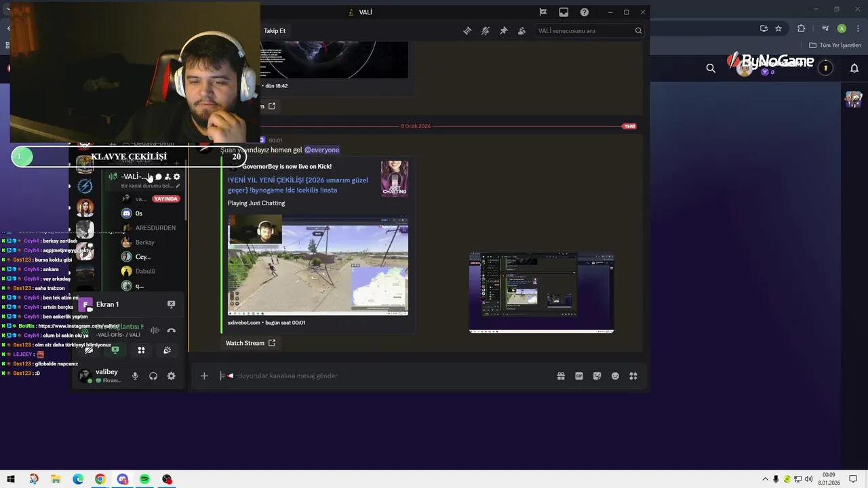Open Discord from taskbar
Viewport: 868px width, 488px height.
pyautogui.click(x=123, y=479)
